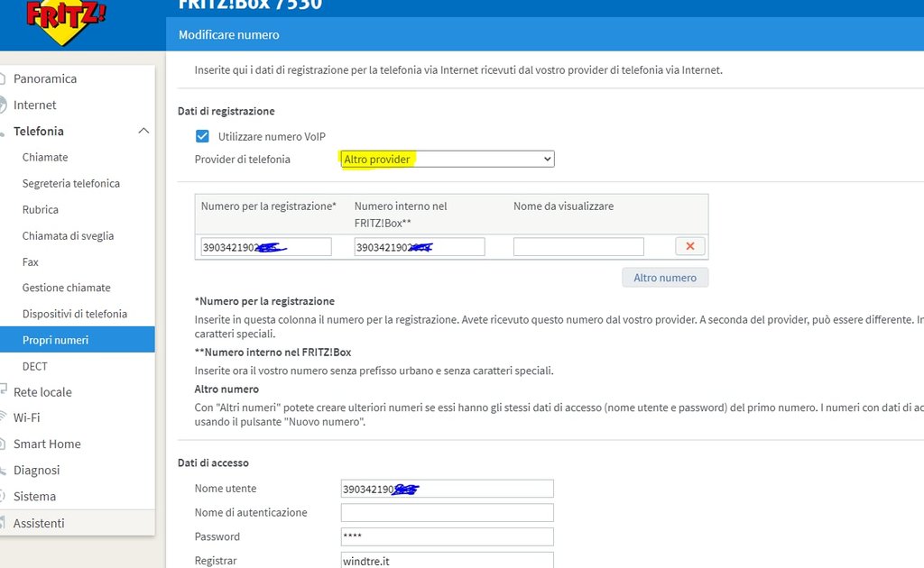Click Registrar field containing windtre.it
The width and height of the screenshot is (924, 568).
point(447,561)
